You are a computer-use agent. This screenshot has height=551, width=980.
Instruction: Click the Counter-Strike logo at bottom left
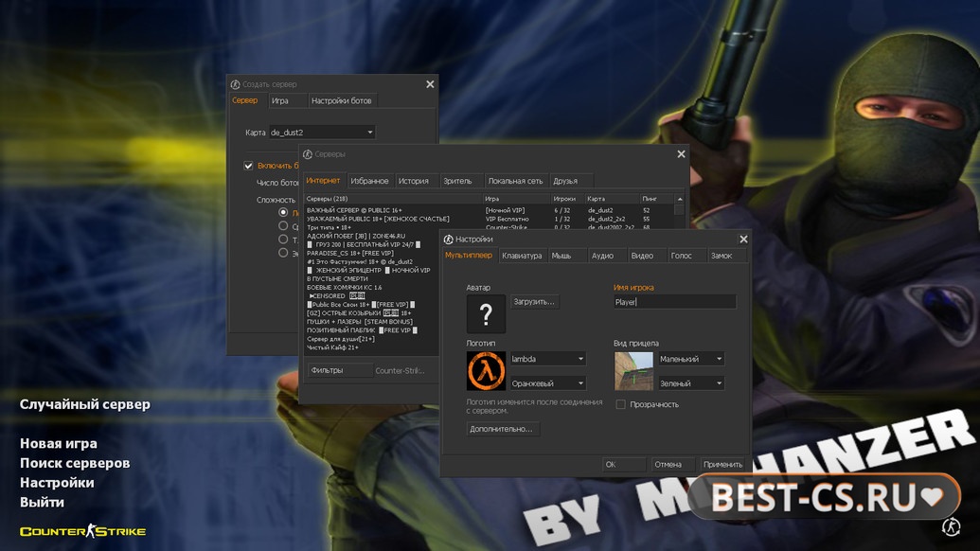coord(82,531)
